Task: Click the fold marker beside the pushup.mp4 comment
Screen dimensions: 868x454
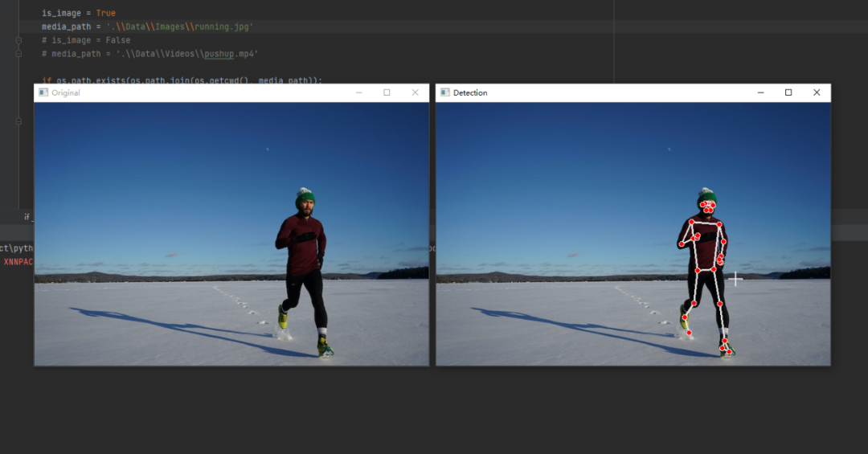Action: [18, 54]
